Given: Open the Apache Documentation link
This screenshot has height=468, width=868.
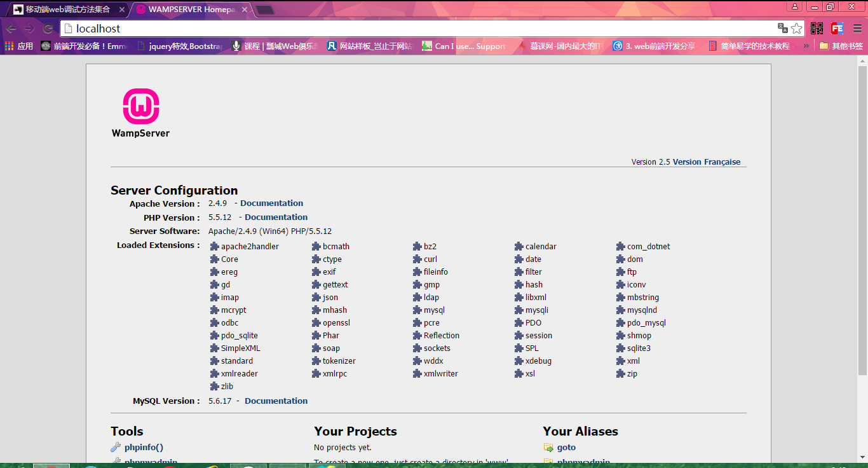Looking at the screenshot, I should pos(271,203).
